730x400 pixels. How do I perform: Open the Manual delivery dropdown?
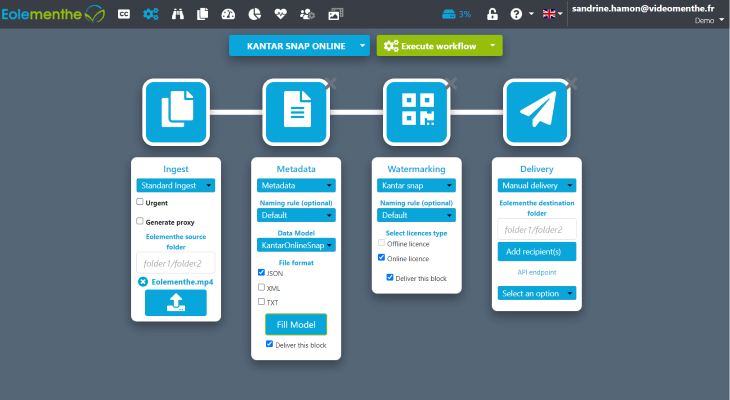click(537, 185)
